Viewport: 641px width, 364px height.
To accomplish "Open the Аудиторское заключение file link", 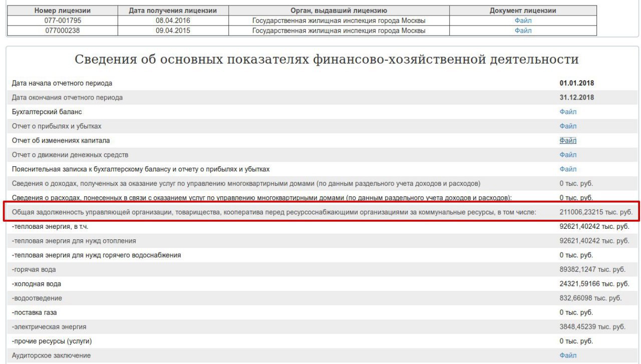I will click(x=568, y=355).
